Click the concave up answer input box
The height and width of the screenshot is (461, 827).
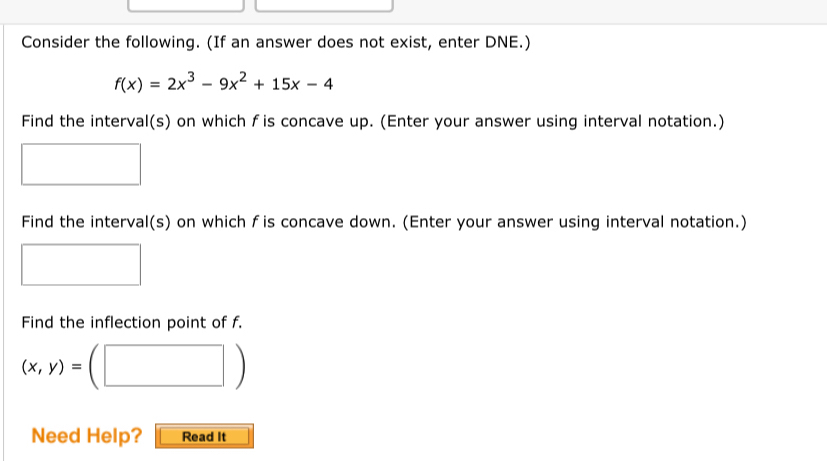point(81,165)
